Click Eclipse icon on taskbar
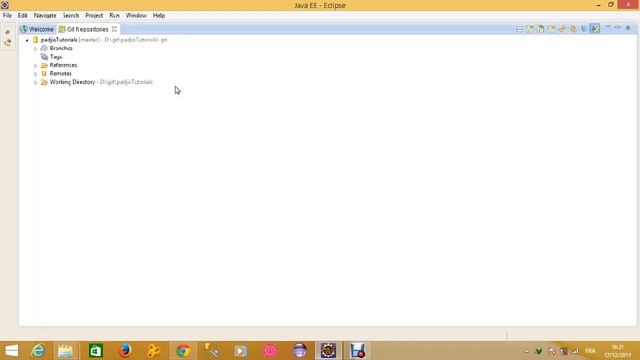Screen dimensions: 640x360 (328, 351)
